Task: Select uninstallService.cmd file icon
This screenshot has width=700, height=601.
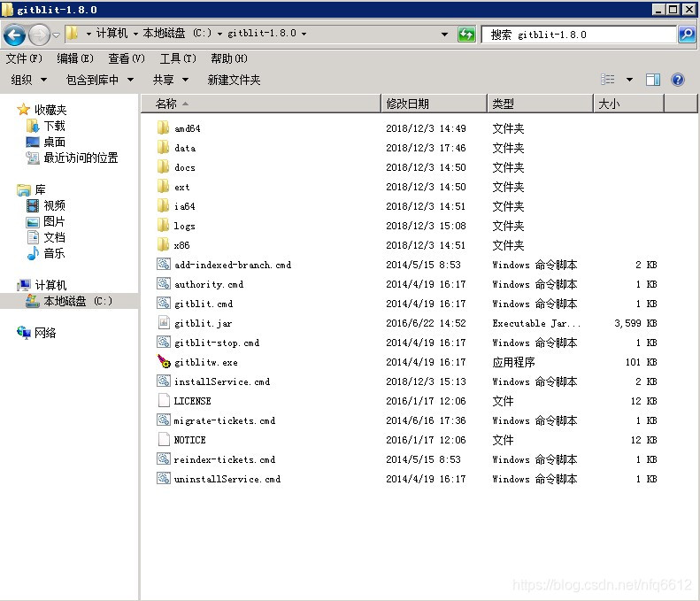Action: click(x=164, y=478)
